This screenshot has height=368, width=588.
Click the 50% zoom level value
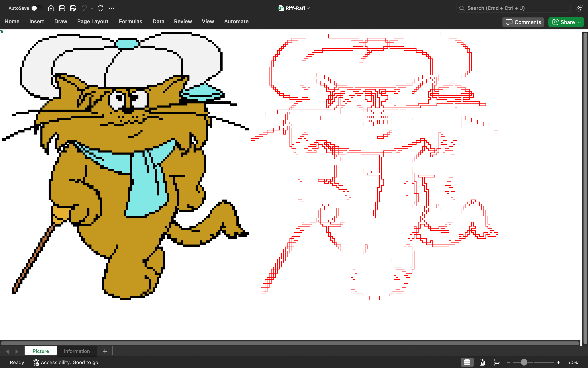coord(572,362)
